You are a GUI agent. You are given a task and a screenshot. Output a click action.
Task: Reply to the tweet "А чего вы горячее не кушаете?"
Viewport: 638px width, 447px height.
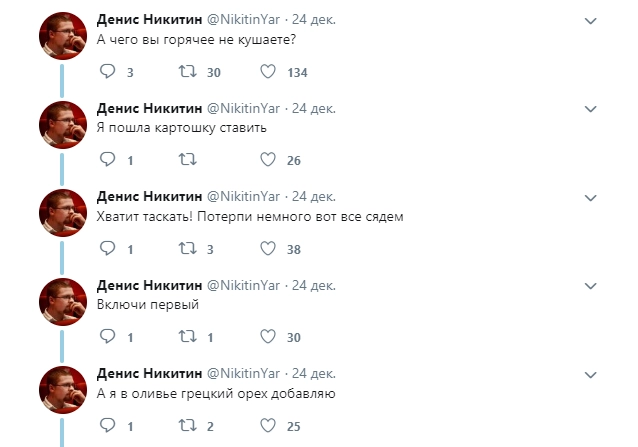(108, 72)
